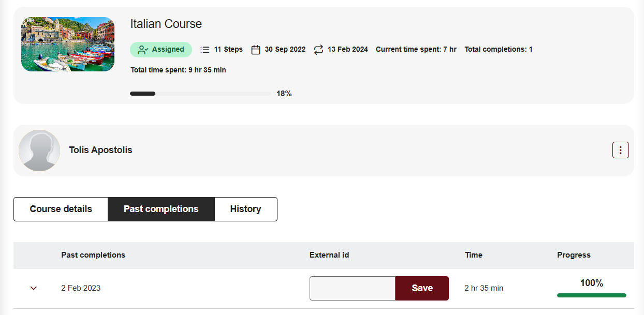Click the 100% green progress bar

pos(591,295)
